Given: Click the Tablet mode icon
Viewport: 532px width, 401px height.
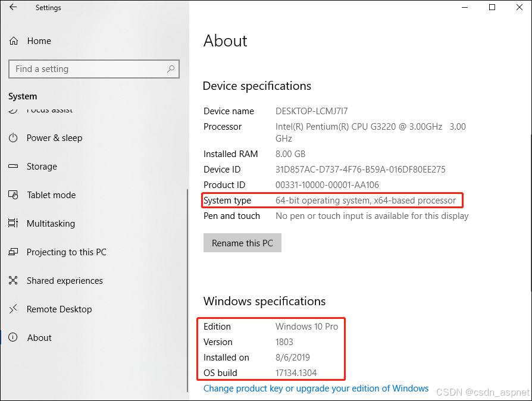Looking at the screenshot, I should pos(13,195).
